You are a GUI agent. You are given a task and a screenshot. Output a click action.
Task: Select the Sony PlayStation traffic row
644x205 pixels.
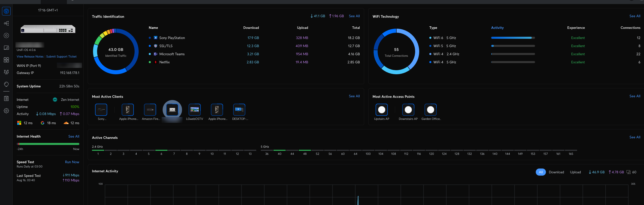(x=172, y=38)
